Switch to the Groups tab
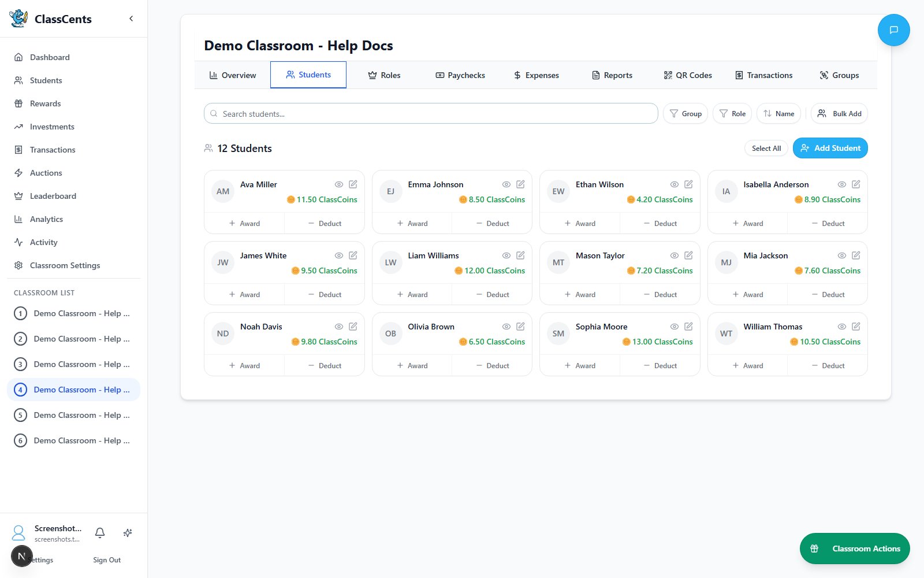The image size is (924, 578). coord(839,75)
